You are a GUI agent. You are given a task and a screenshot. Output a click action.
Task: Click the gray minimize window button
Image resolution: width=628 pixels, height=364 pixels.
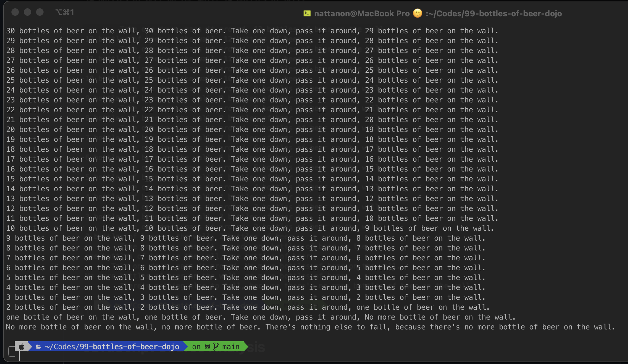tap(27, 12)
